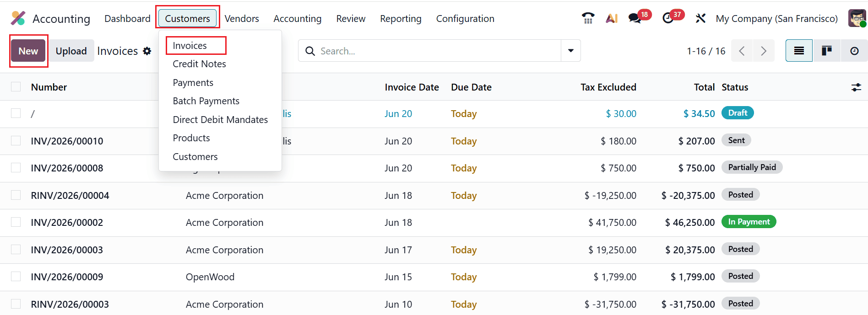Switch to activity view
This screenshot has height=315, width=868.
point(854,51)
